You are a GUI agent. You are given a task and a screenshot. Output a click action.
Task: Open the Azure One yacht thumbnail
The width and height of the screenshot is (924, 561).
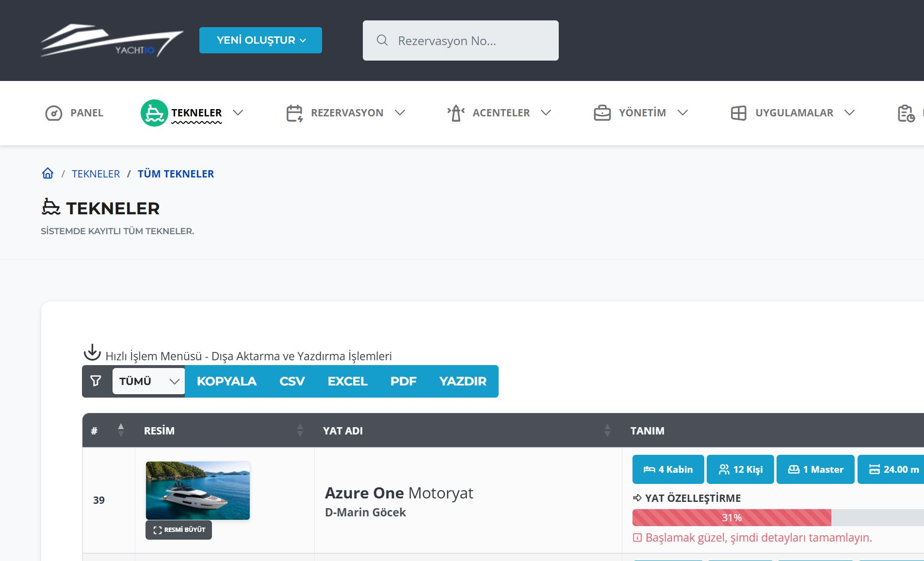point(198,490)
